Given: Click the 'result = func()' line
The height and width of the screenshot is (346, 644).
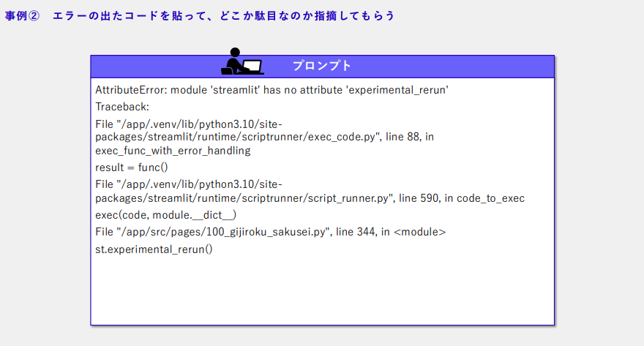Looking at the screenshot, I should (x=132, y=168).
